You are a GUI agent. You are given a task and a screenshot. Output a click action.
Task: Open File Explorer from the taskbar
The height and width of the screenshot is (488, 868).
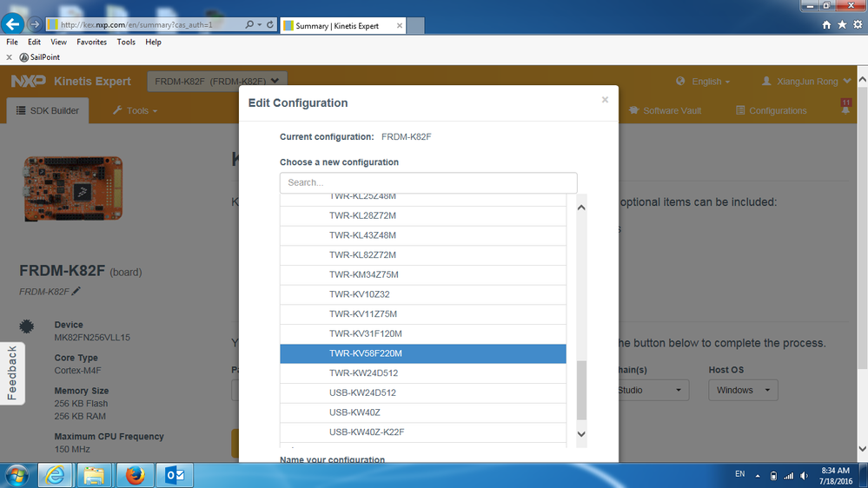[94, 475]
